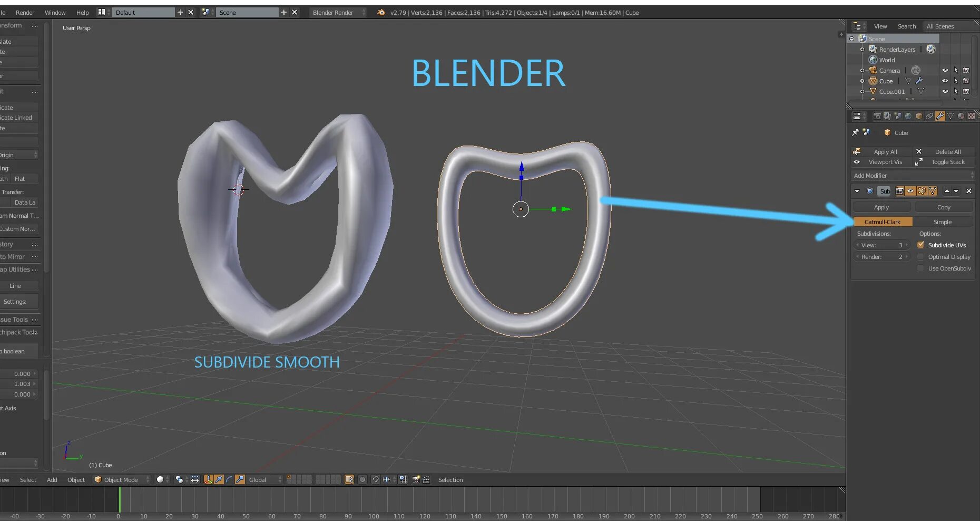Click the Default screen layout name field
The image size is (980, 521).
click(143, 12)
